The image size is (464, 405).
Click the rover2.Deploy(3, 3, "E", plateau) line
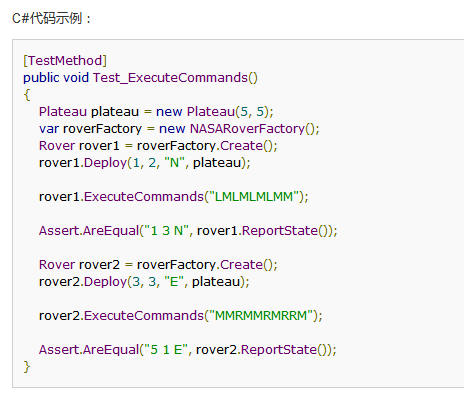144,282
